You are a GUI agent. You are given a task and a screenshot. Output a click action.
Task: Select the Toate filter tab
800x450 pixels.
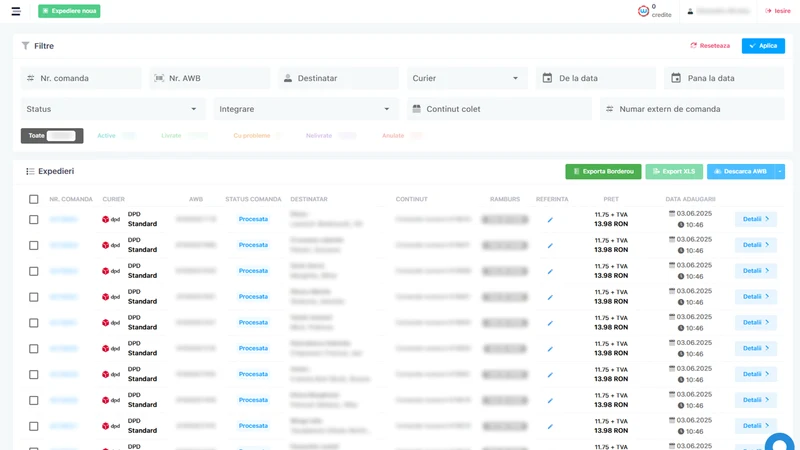coord(52,136)
